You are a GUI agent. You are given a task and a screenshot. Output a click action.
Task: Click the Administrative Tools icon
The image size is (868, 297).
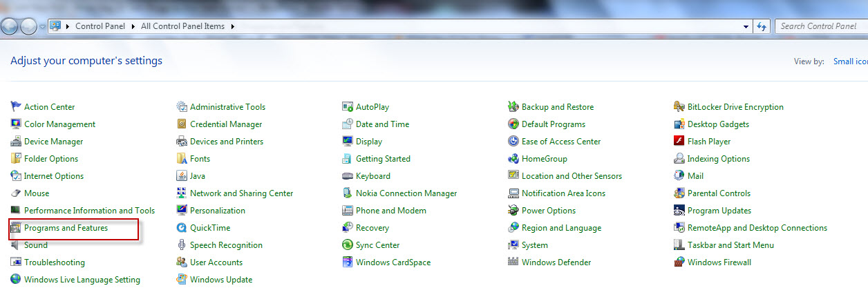tap(182, 106)
